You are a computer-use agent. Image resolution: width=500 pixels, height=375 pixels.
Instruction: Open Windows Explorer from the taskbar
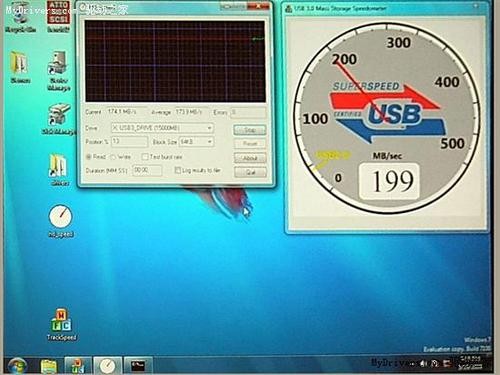point(49,366)
